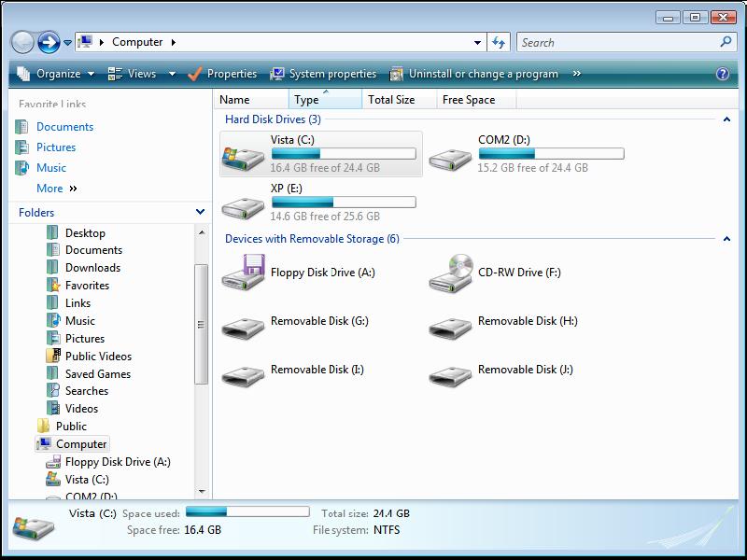747x560 pixels.
Task: Select Favorites in the folder tree
Action: pos(87,286)
